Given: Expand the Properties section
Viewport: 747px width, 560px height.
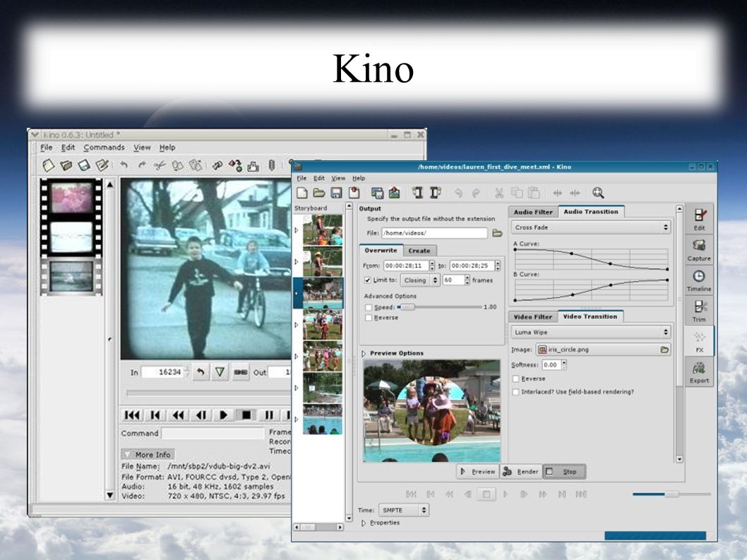Looking at the screenshot, I should [x=364, y=523].
